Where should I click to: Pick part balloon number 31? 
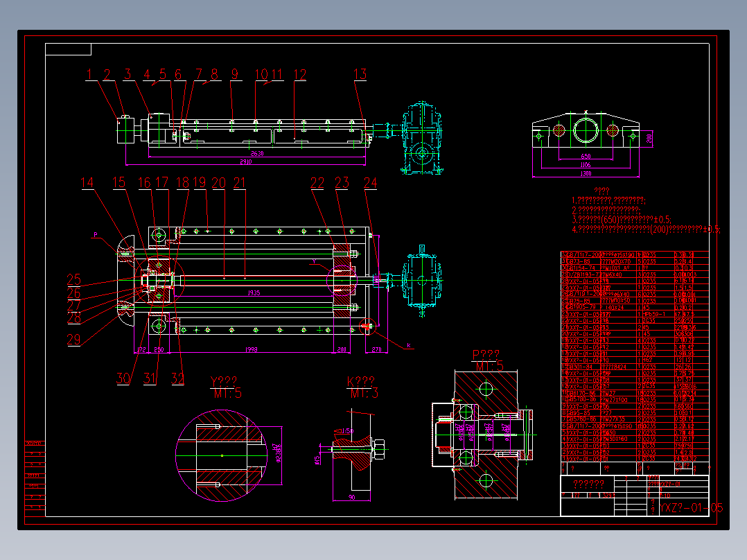(150, 378)
